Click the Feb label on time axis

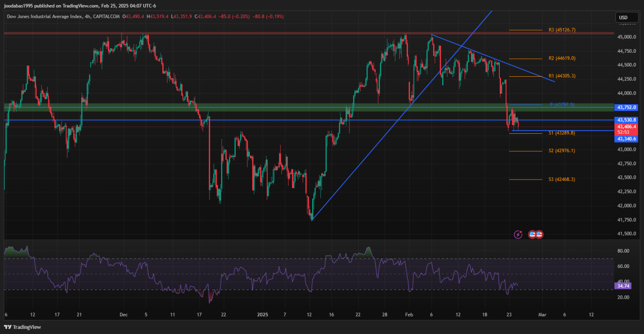[409, 314]
